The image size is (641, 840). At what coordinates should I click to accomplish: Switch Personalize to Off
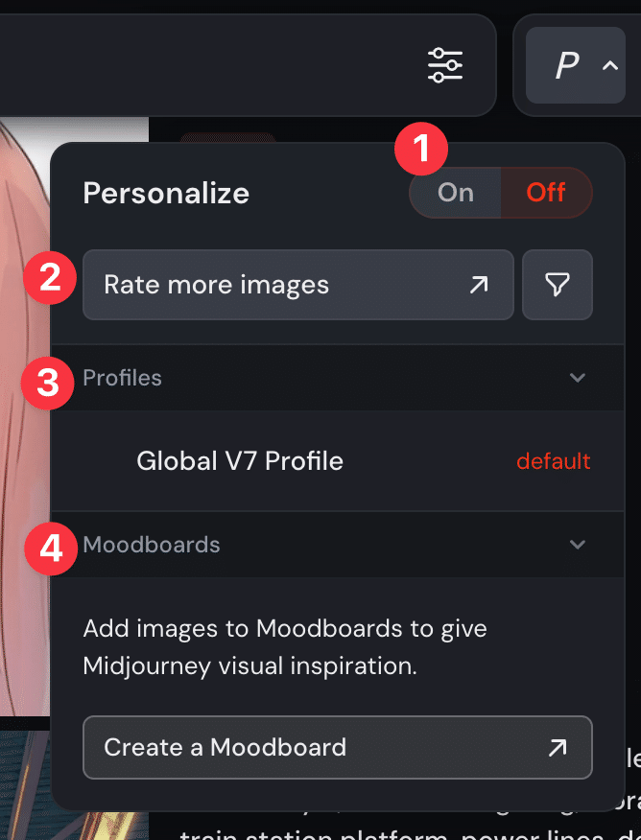(546, 193)
